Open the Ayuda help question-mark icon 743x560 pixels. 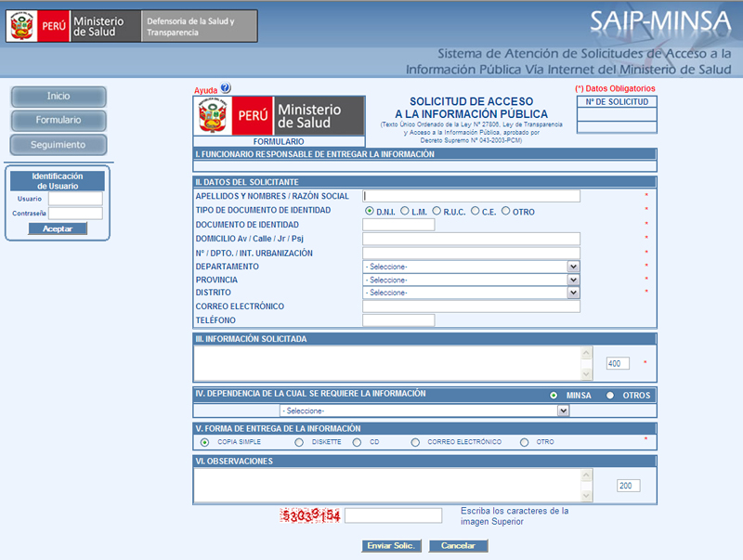coord(226,87)
